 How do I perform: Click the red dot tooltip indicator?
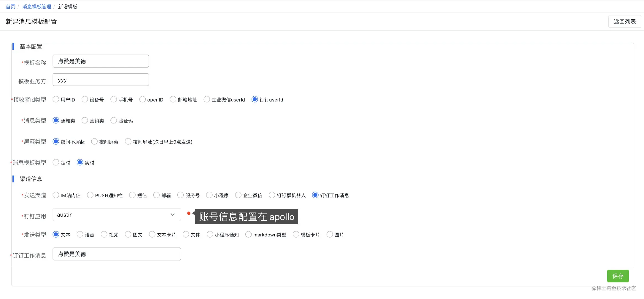click(189, 213)
